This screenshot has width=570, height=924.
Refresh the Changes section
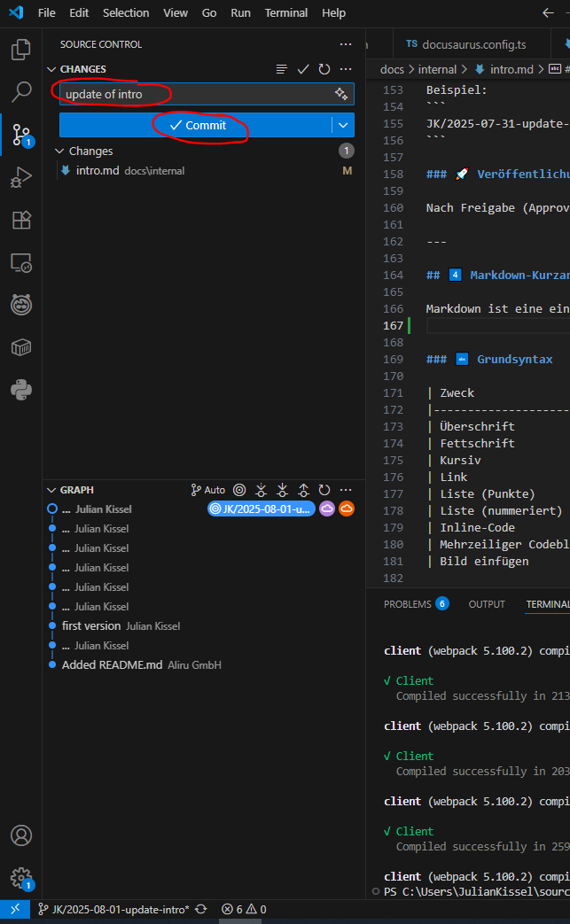click(x=324, y=69)
